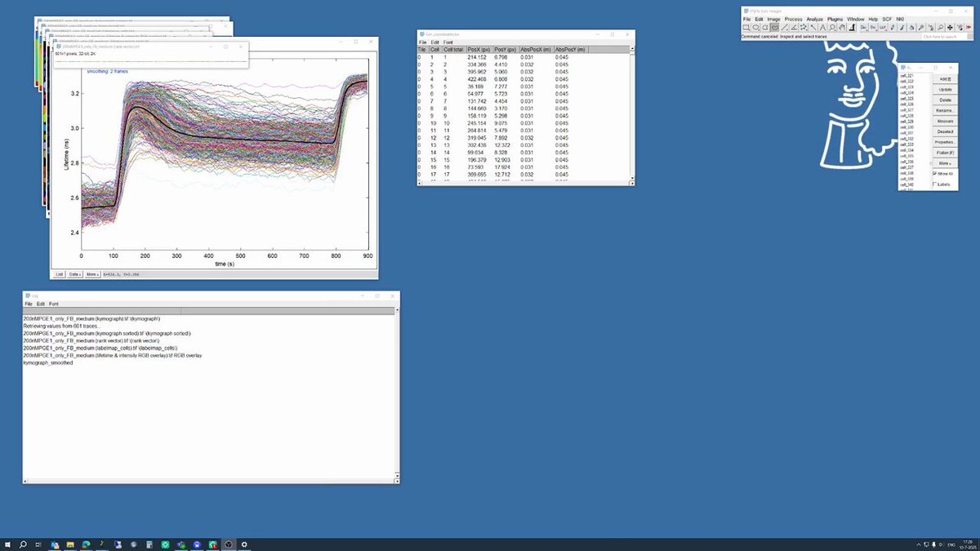980x551 pixels.
Task: Open Font menu in Log window
Action: pyautogui.click(x=54, y=304)
